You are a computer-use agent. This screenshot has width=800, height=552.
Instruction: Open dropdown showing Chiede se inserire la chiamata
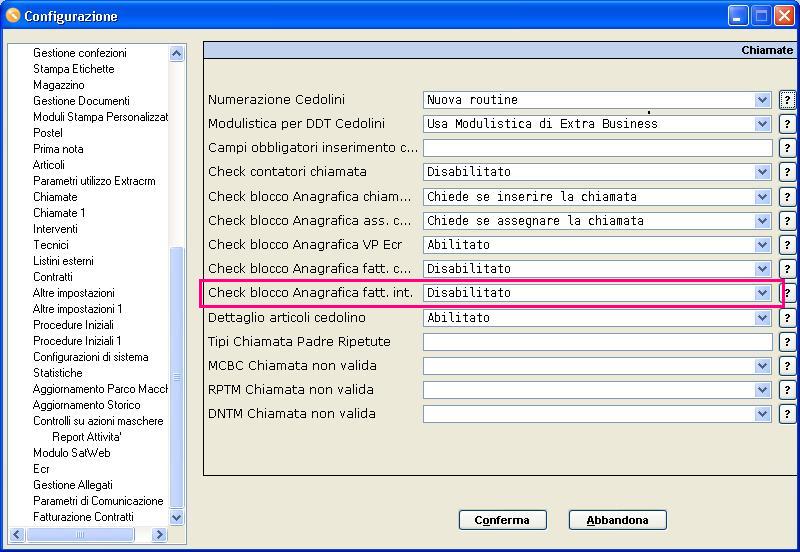click(x=762, y=196)
